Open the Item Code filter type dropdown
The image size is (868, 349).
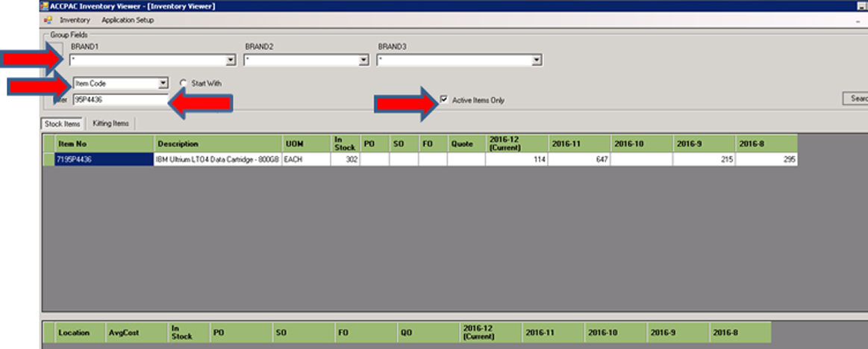(163, 84)
